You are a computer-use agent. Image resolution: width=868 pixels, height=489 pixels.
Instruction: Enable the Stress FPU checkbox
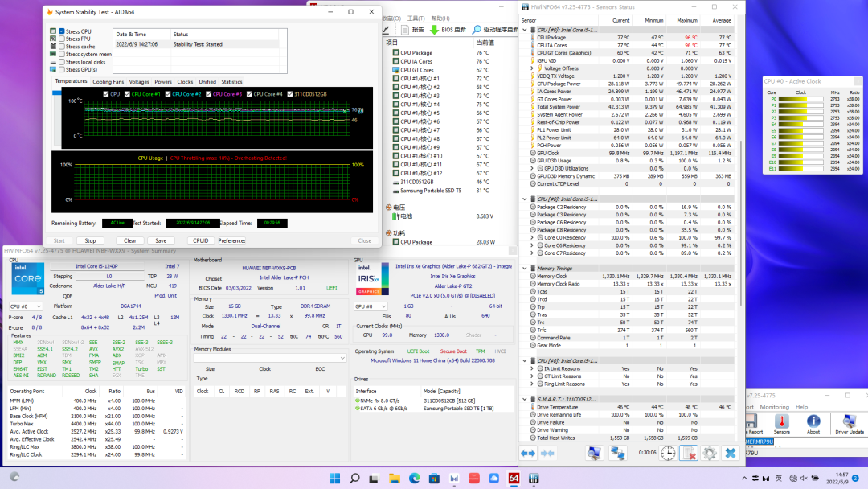[x=63, y=39]
